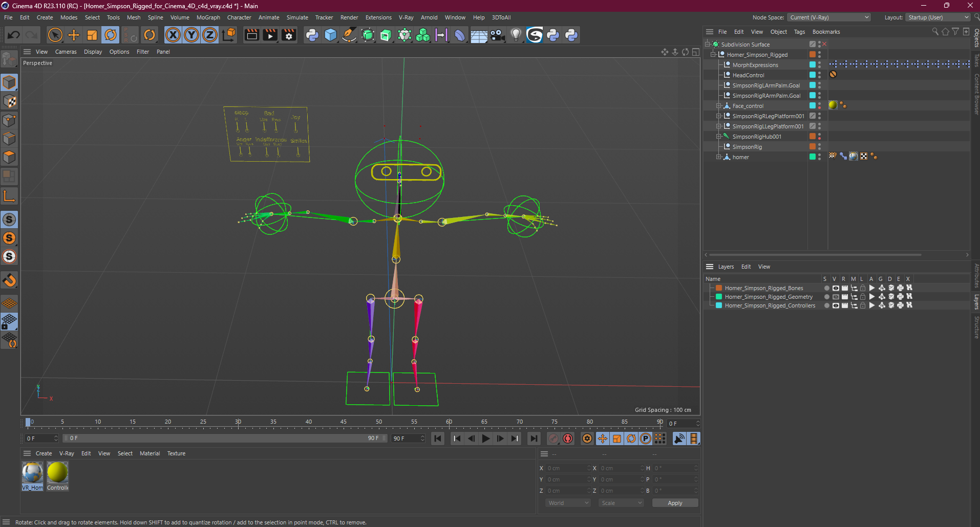Click HeadControl layer color swatch

coord(812,75)
